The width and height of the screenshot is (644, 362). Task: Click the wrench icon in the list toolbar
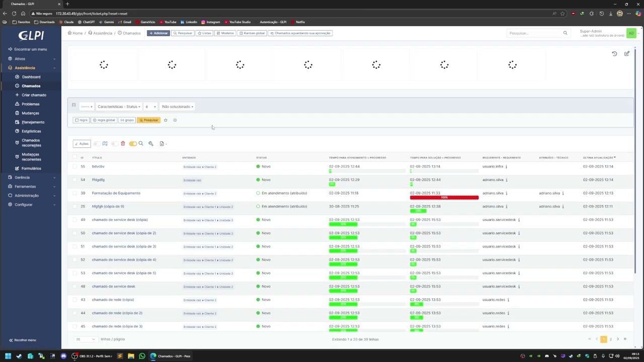[150, 144]
